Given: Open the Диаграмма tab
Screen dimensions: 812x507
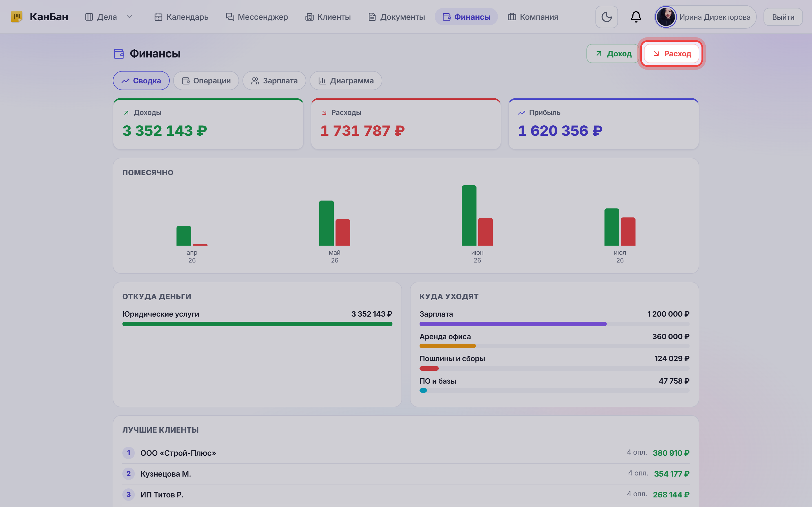Looking at the screenshot, I should tap(346, 81).
